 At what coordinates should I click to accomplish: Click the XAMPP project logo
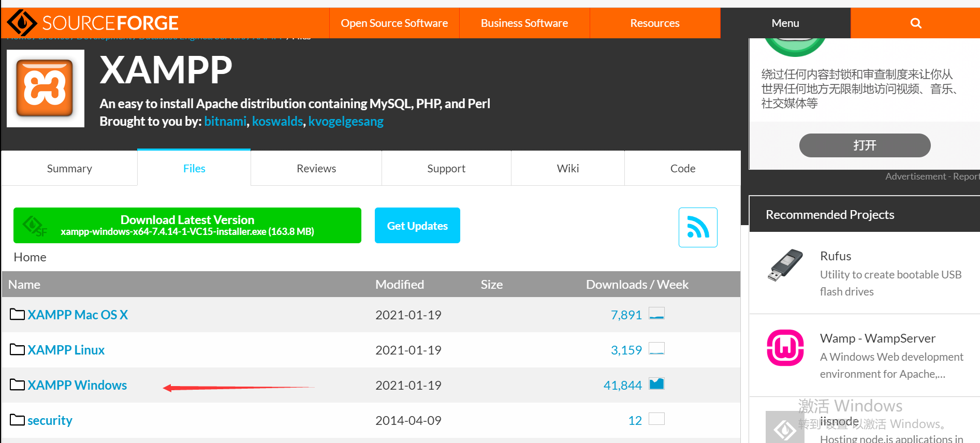46,88
